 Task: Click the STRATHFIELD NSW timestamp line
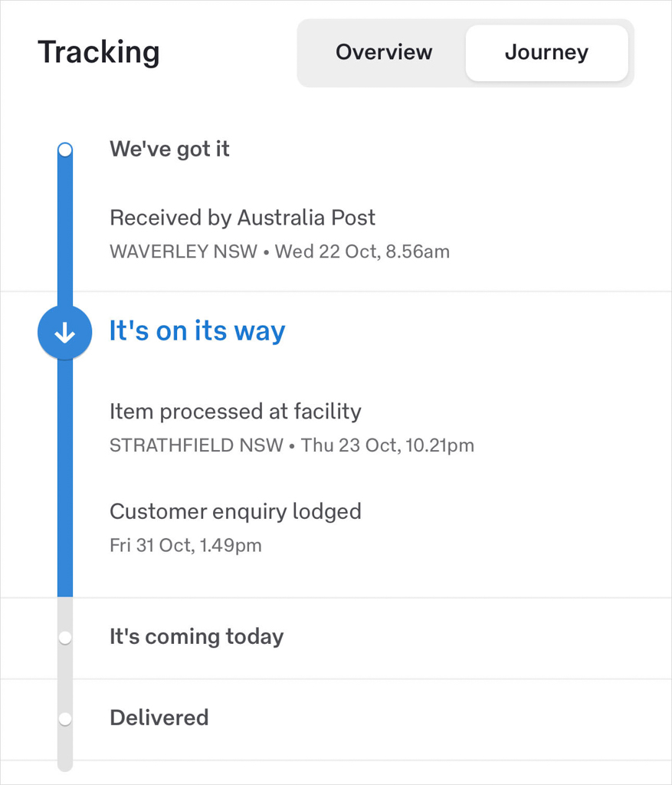[291, 445]
